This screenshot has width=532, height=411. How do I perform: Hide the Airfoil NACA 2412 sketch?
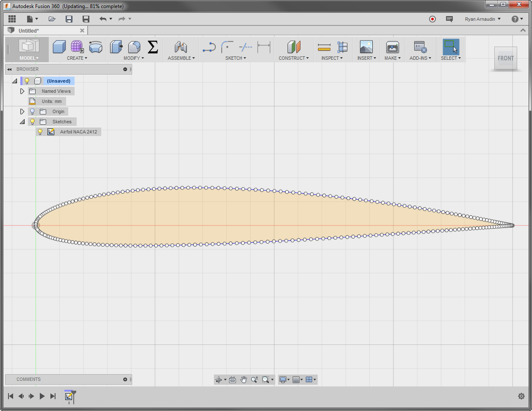pyautogui.click(x=40, y=131)
